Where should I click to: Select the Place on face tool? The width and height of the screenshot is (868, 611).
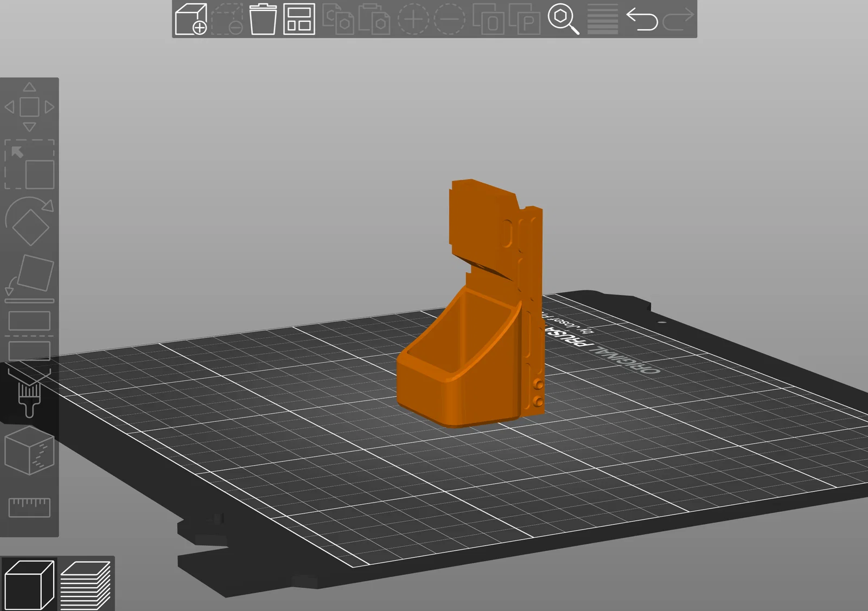(29, 279)
